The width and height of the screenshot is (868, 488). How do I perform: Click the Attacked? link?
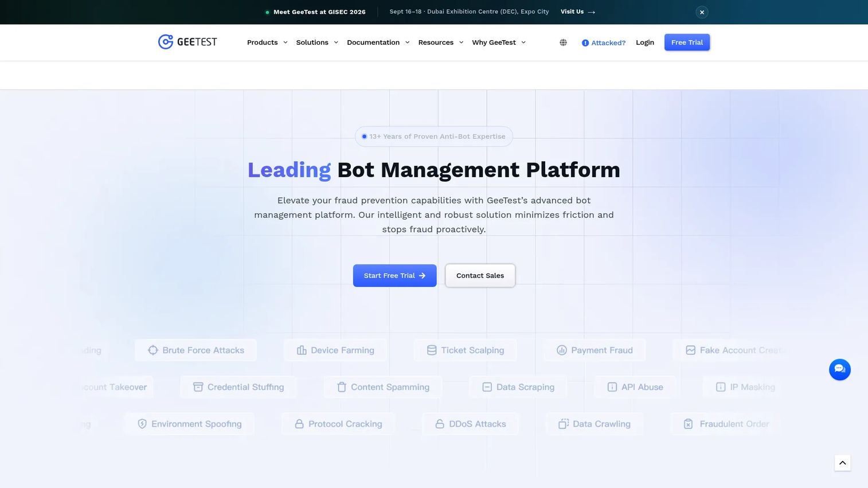point(604,42)
